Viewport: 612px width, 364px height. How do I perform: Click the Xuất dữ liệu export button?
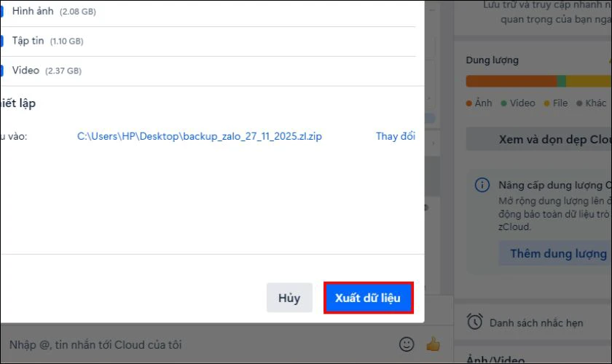(368, 298)
